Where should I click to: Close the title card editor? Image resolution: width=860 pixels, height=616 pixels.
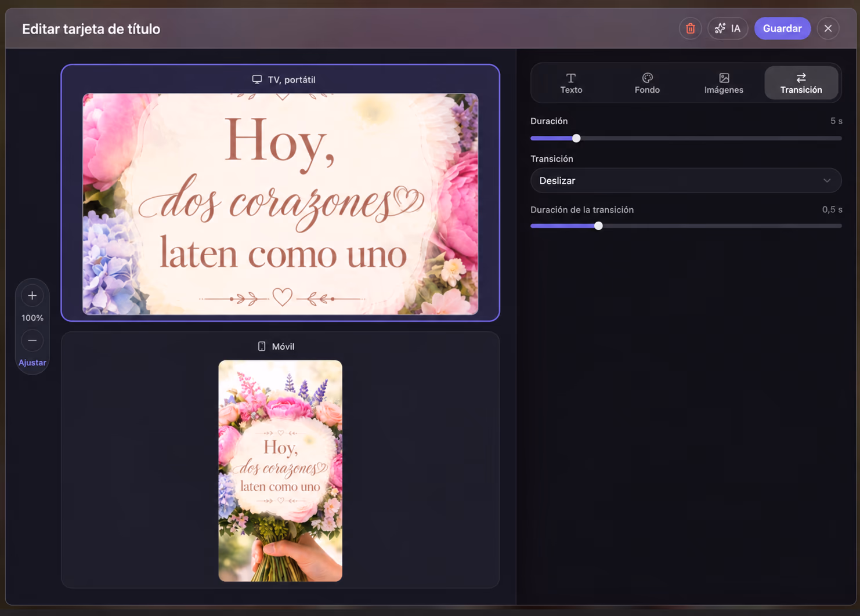pyautogui.click(x=828, y=28)
